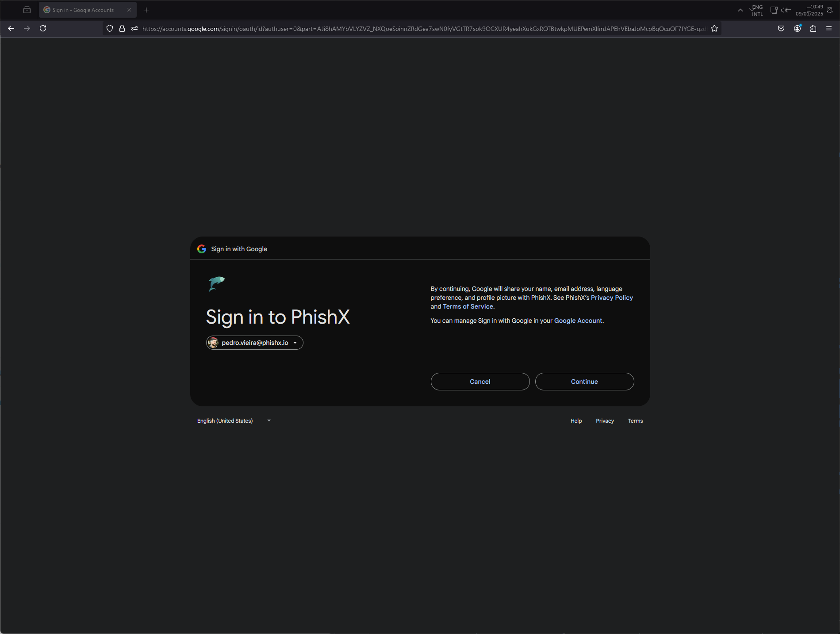
Task: Click the Continue button
Action: point(584,382)
